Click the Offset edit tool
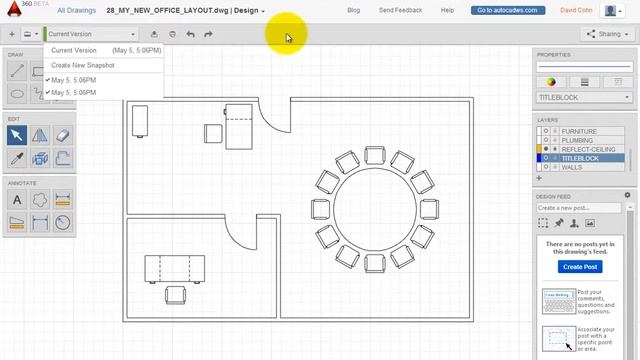This screenshot has height=360, width=640. [62, 158]
